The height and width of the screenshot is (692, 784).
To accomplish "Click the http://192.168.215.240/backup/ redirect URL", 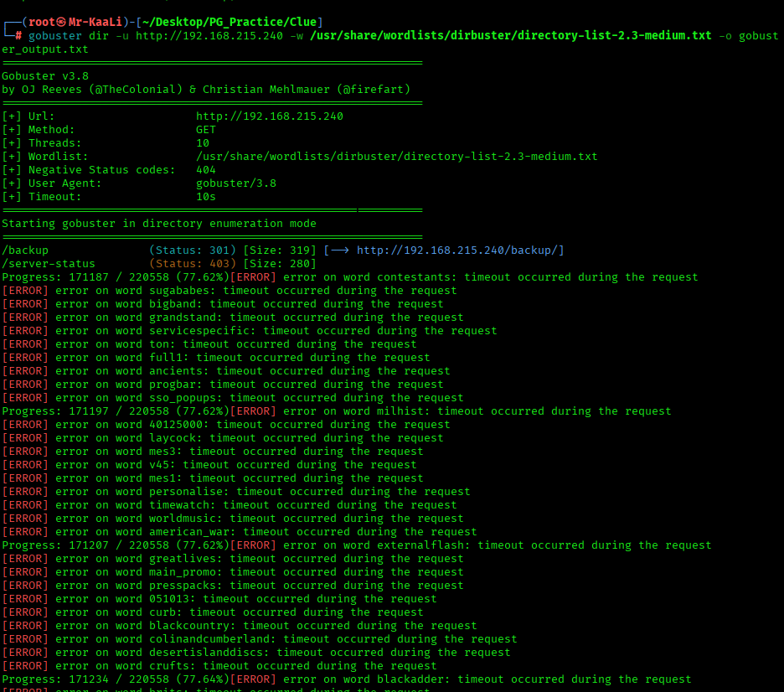I will coord(460,250).
